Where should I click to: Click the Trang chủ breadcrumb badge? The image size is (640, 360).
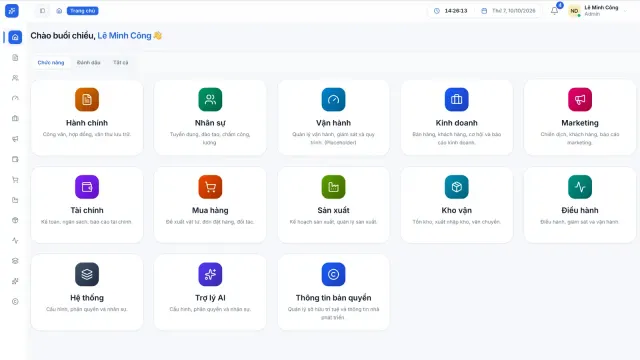[x=82, y=11]
